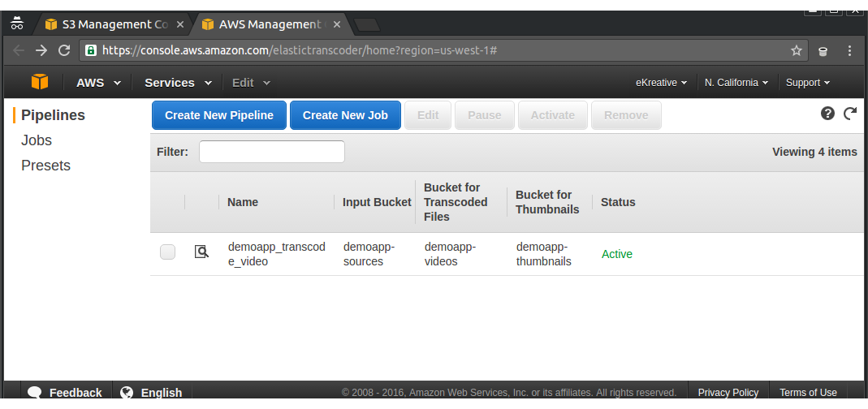Click the AWS orange cube home icon
This screenshot has height=409, width=868.
coord(40,82)
